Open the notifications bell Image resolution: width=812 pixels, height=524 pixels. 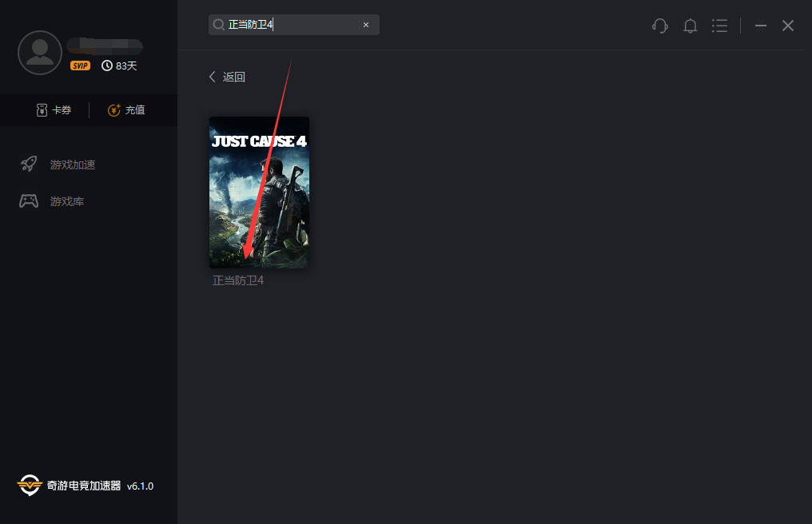(690, 26)
